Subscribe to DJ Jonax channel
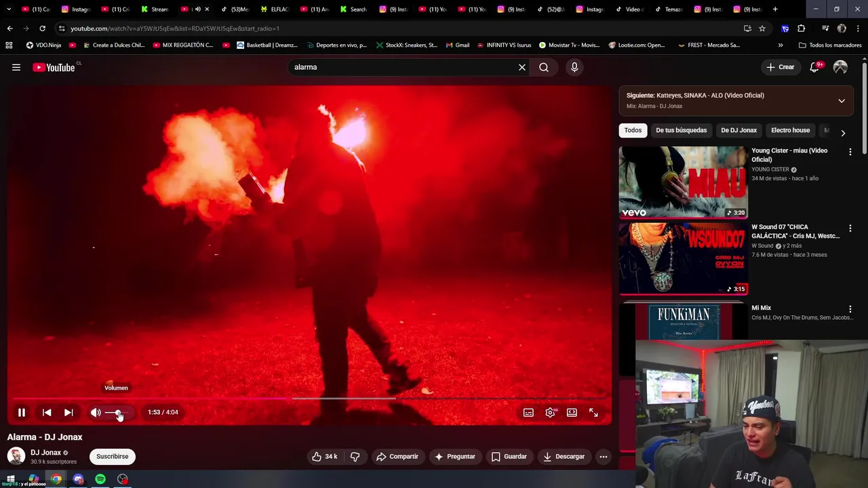The image size is (868, 488). point(112,457)
